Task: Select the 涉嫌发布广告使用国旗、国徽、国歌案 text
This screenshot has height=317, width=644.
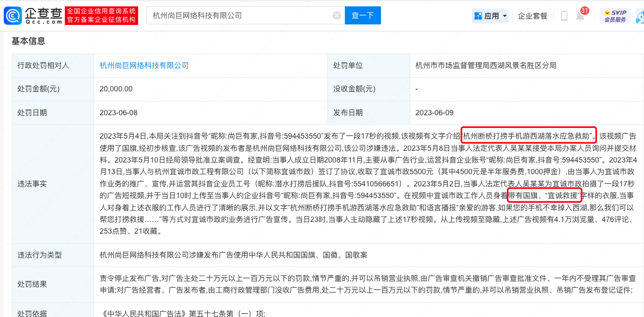Action: [x=233, y=255]
